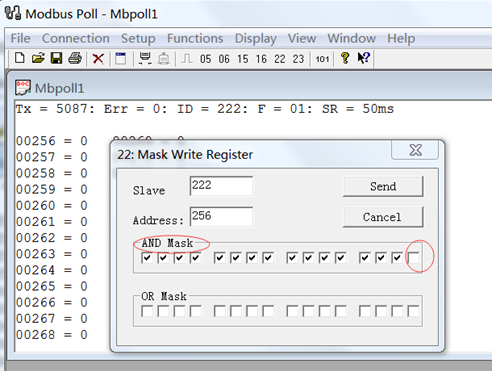Open the Window menu
This screenshot has width=493, height=371.
tap(351, 38)
